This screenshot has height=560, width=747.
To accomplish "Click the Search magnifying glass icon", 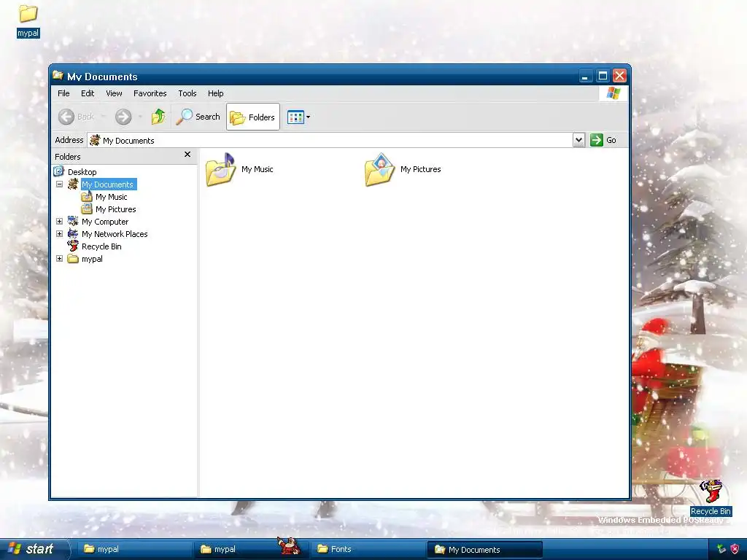I will pyautogui.click(x=185, y=117).
